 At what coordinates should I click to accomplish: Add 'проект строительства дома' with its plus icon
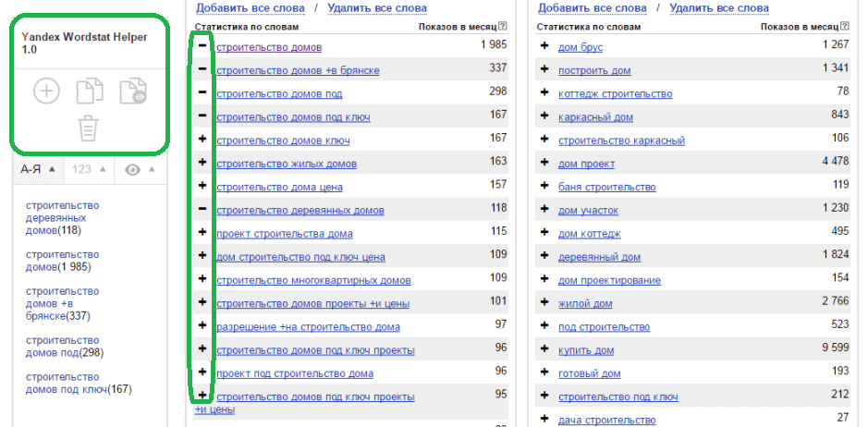click(x=202, y=231)
